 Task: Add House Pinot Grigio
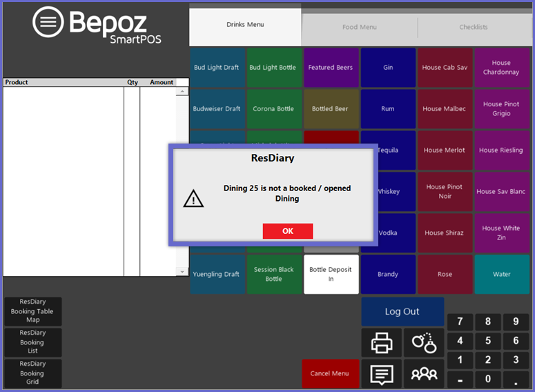(x=502, y=109)
